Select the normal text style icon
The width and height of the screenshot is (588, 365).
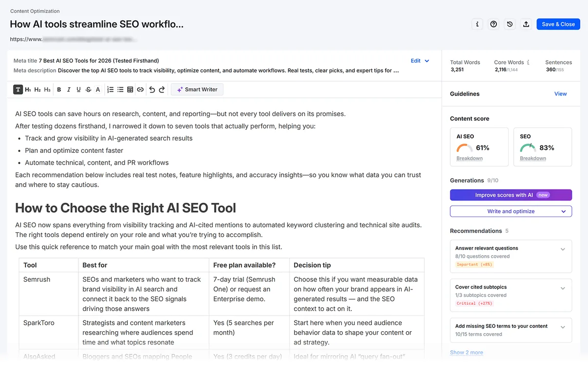[18, 90]
